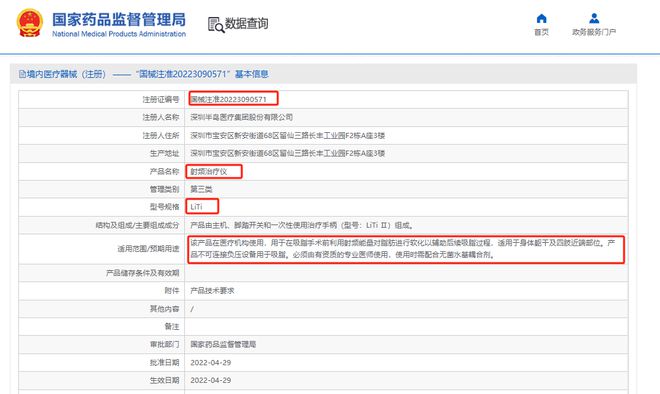Go to 首页 home icon
660x394 pixels.
[541, 19]
